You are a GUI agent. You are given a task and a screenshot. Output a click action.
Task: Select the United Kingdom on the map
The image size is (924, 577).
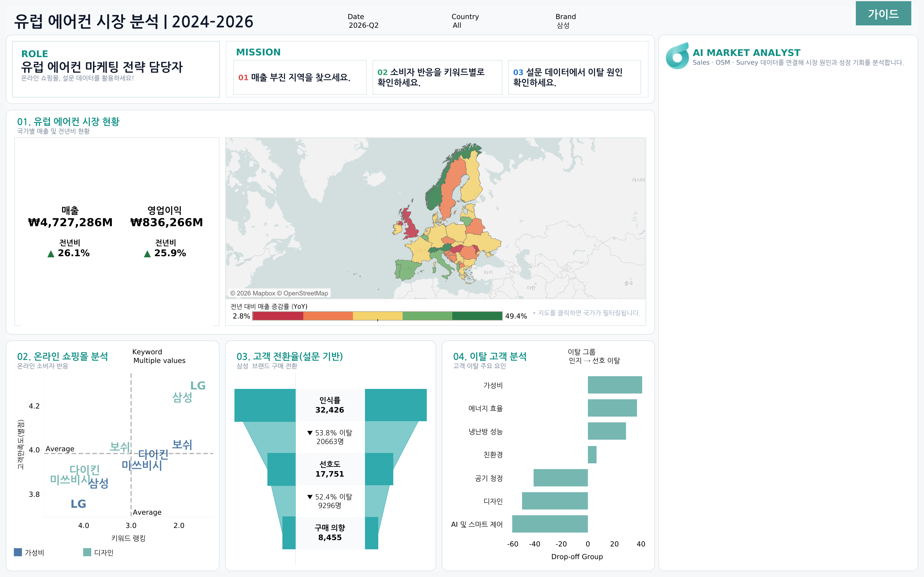409,224
